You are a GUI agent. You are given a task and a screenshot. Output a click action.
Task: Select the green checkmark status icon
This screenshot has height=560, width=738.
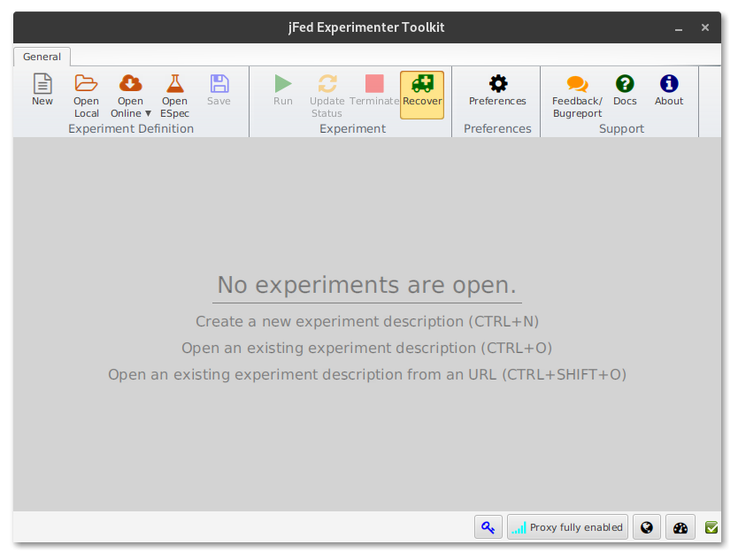tap(711, 527)
